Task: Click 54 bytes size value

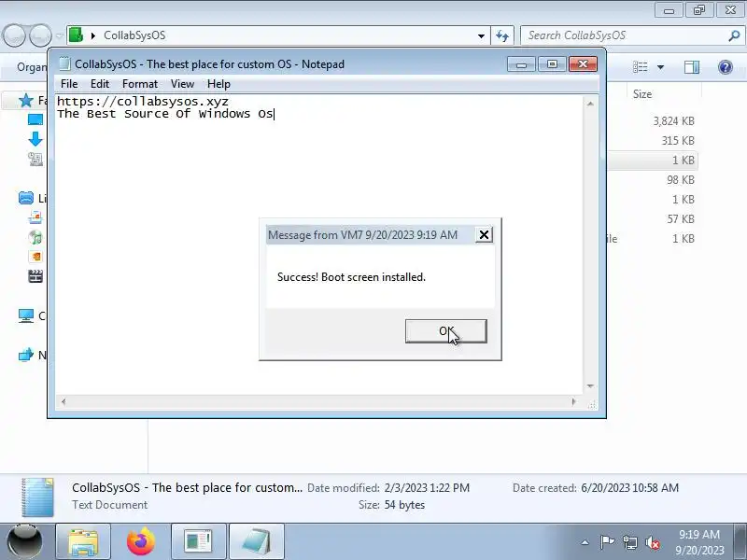Action: 404,505
